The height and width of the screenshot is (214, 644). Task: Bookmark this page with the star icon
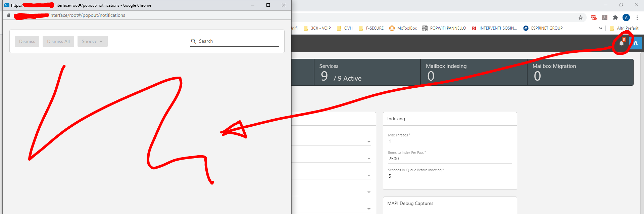click(581, 18)
